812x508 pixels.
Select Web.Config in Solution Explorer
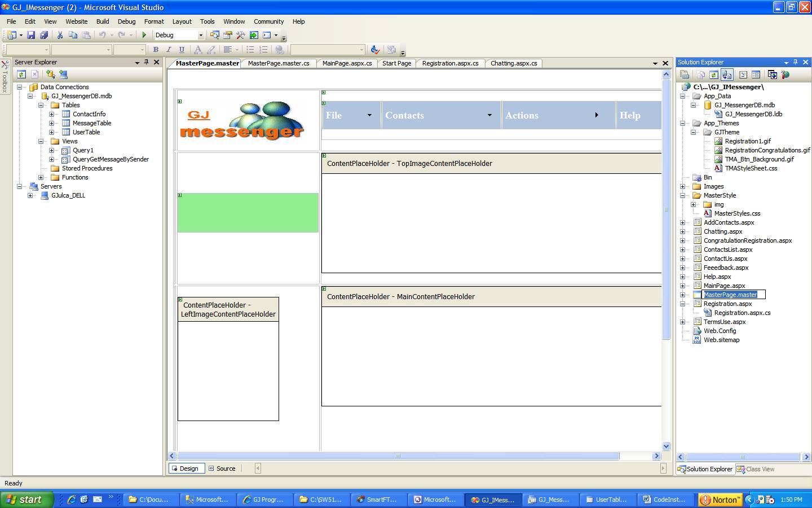[719, 331]
